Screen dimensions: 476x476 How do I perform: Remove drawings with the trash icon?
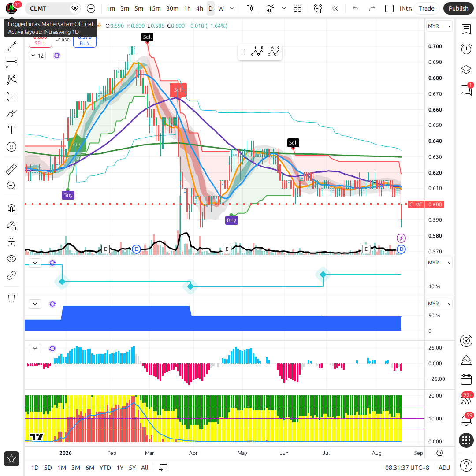click(x=11, y=298)
